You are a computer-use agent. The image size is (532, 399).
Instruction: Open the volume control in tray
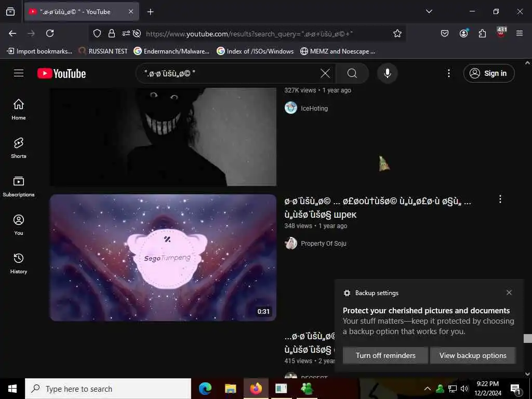tap(464, 389)
